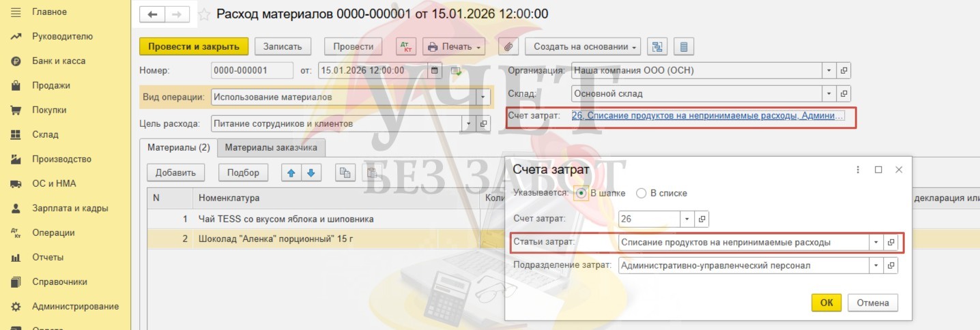Click the favorite star next to title
This screenshot has height=330, width=980.
click(x=203, y=14)
